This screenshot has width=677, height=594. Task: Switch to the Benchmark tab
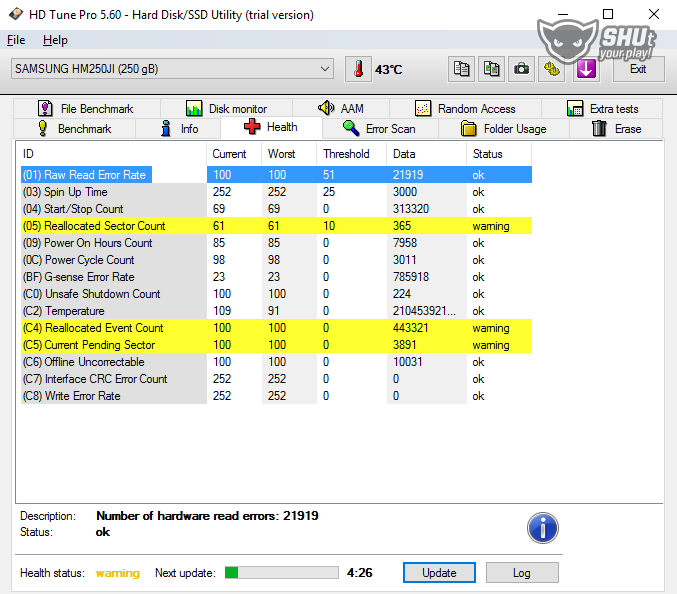tap(75, 129)
